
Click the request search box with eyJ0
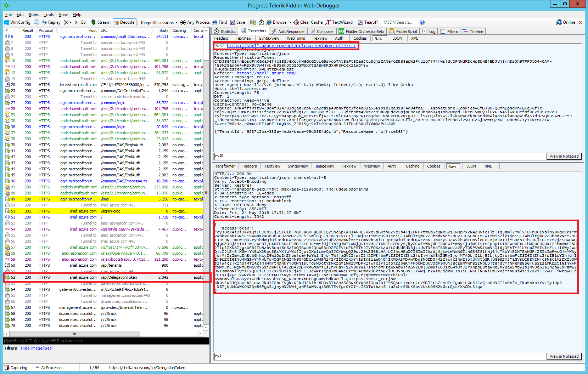(380, 156)
